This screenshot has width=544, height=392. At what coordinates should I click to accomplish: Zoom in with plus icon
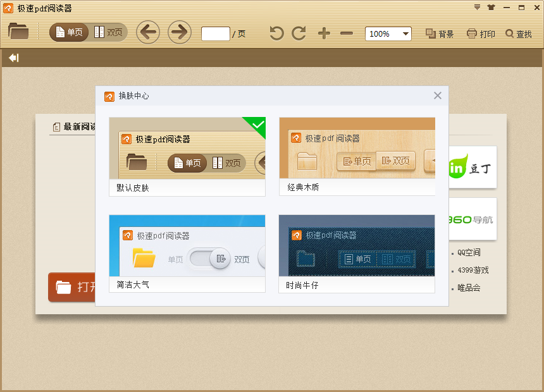pyautogui.click(x=324, y=34)
